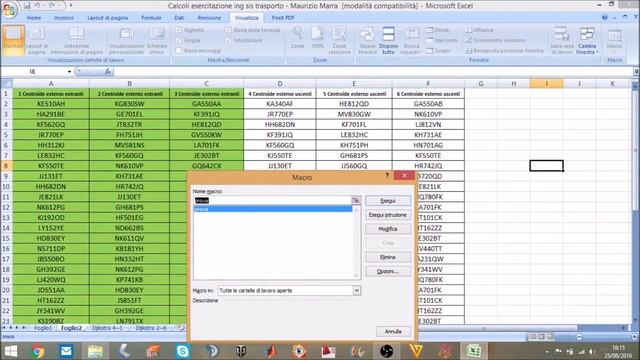640x360 pixels.
Task: Open the Home ribbon tab
Action: tap(34, 18)
